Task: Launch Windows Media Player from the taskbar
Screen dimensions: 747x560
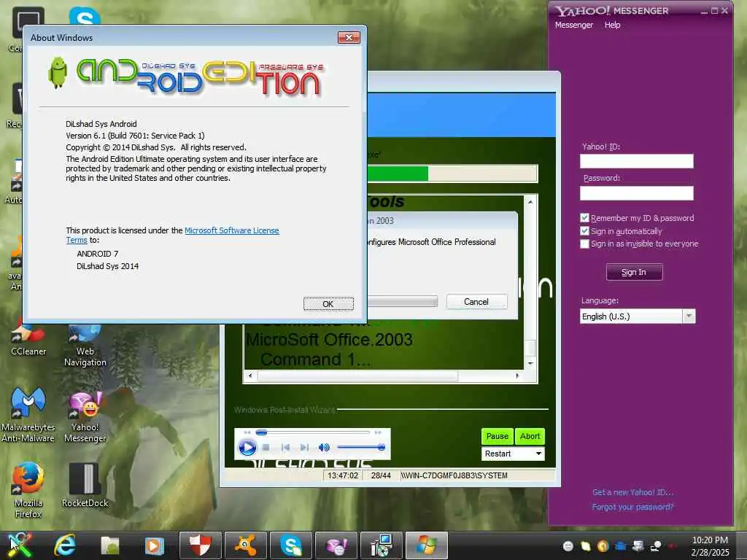Action: 154,545
